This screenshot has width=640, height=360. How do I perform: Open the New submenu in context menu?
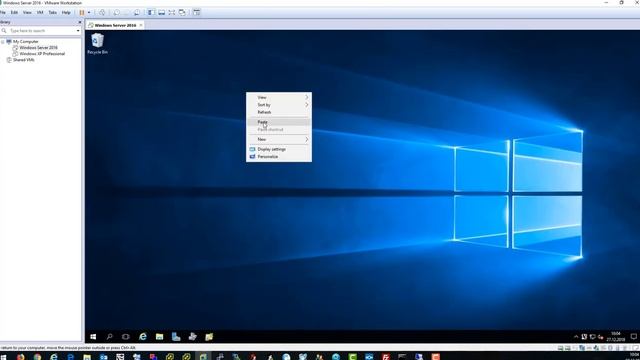pos(279,140)
